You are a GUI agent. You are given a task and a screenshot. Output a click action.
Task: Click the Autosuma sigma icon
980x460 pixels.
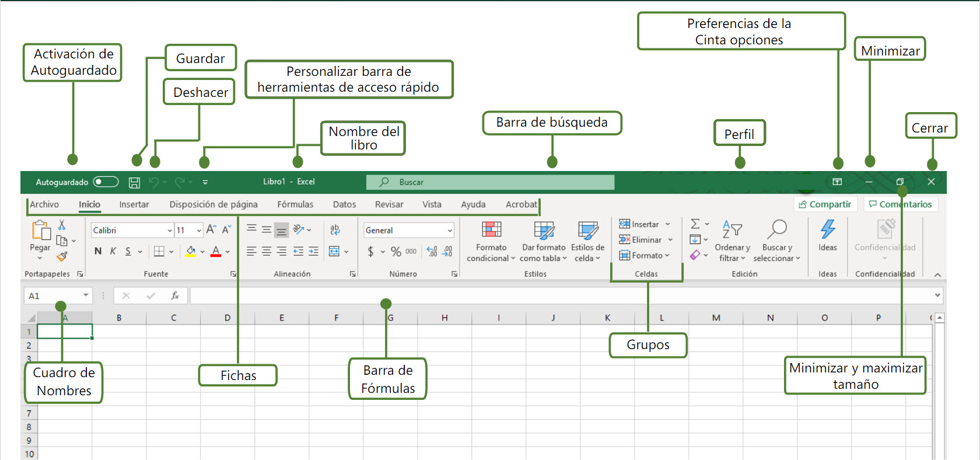pyautogui.click(x=695, y=224)
